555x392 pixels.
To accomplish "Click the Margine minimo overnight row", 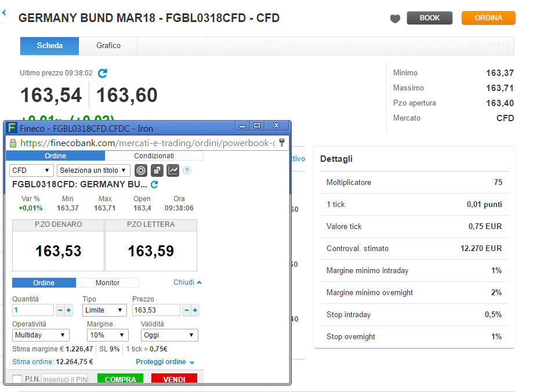I will [x=414, y=293].
